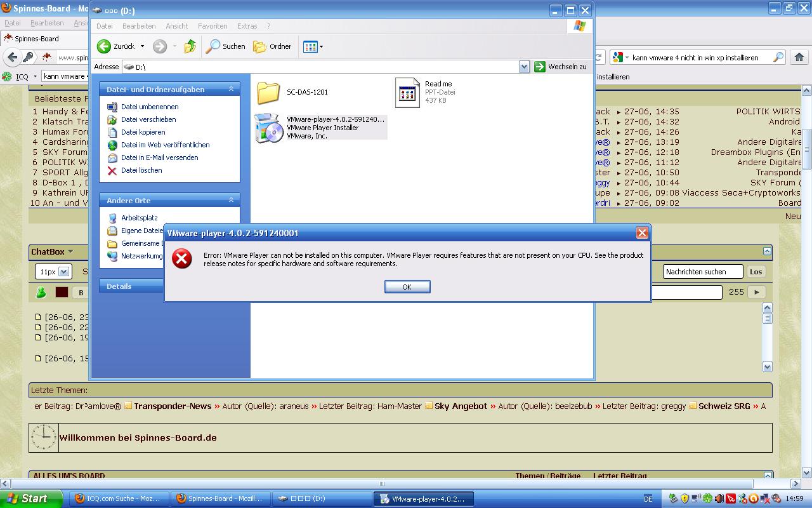
Task: Click the Windows Start button
Action: [x=30, y=498]
